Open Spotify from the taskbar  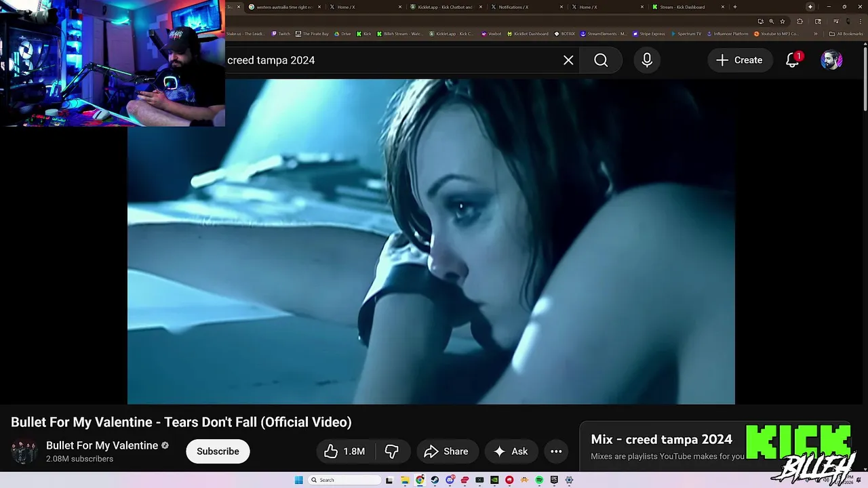click(539, 480)
